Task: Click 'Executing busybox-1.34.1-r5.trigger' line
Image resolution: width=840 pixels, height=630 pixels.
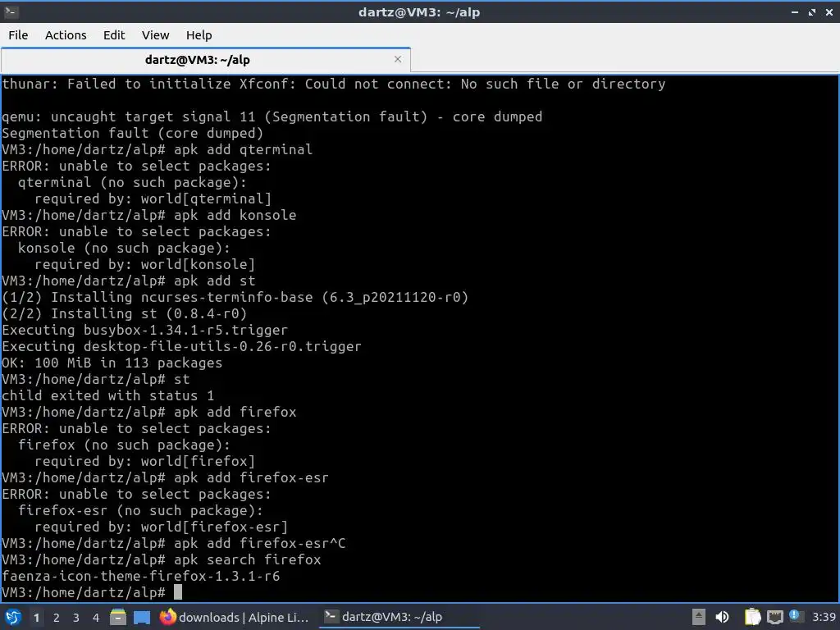Action: click(x=144, y=330)
